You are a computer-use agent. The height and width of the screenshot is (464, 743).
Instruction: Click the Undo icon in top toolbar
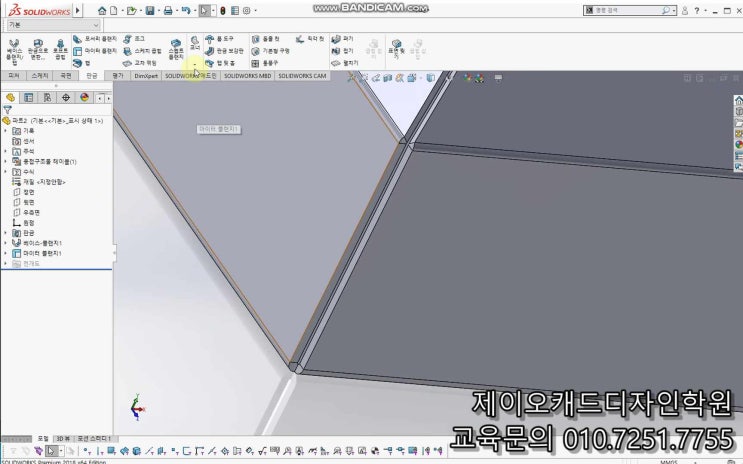(x=186, y=10)
